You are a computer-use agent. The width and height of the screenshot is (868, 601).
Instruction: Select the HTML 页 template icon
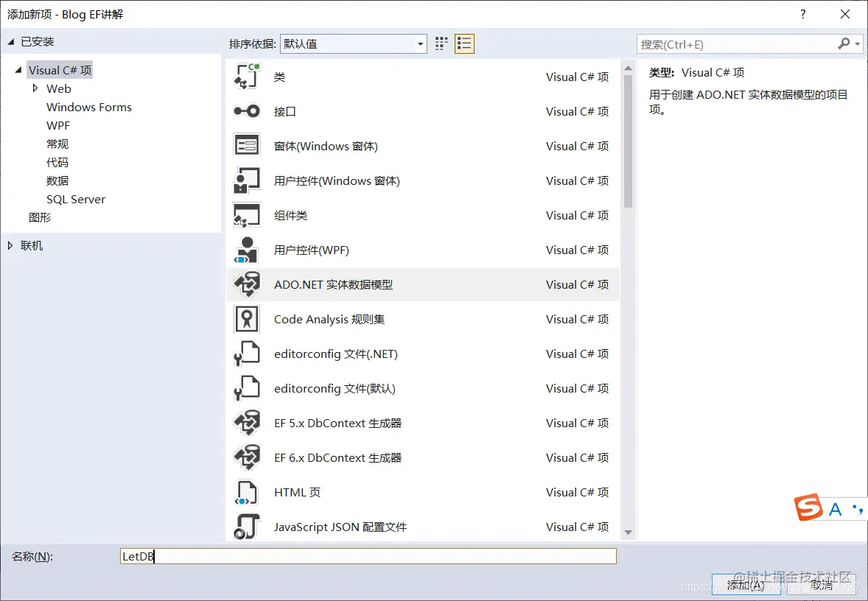[x=247, y=492]
